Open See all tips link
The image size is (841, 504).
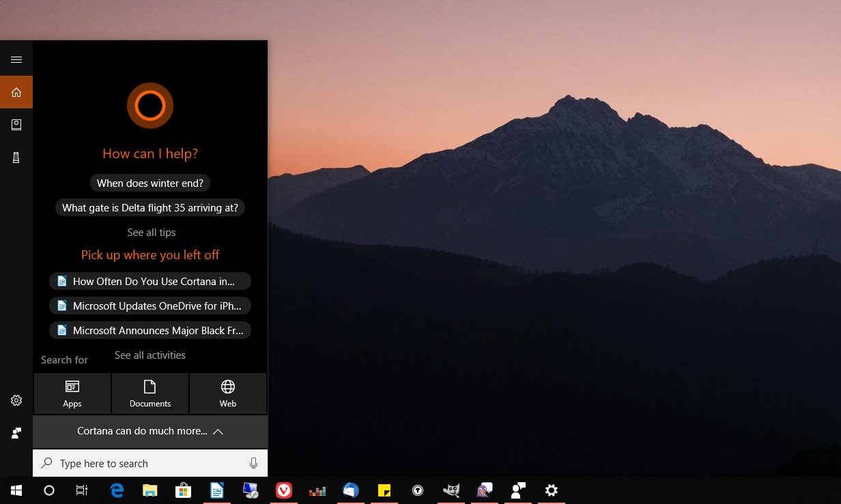[x=151, y=232]
